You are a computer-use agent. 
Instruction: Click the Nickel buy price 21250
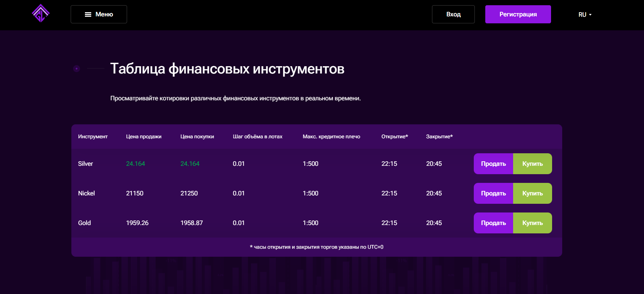[189, 193]
